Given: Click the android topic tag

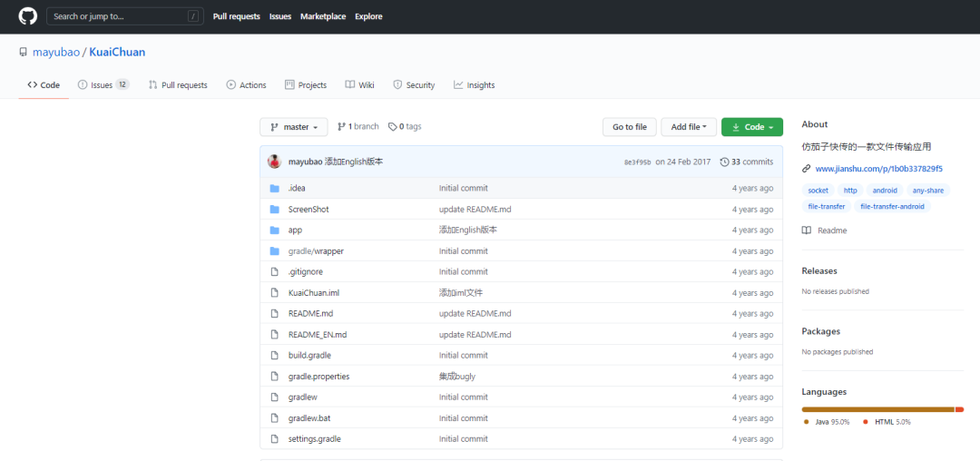Looking at the screenshot, I should click(885, 191).
